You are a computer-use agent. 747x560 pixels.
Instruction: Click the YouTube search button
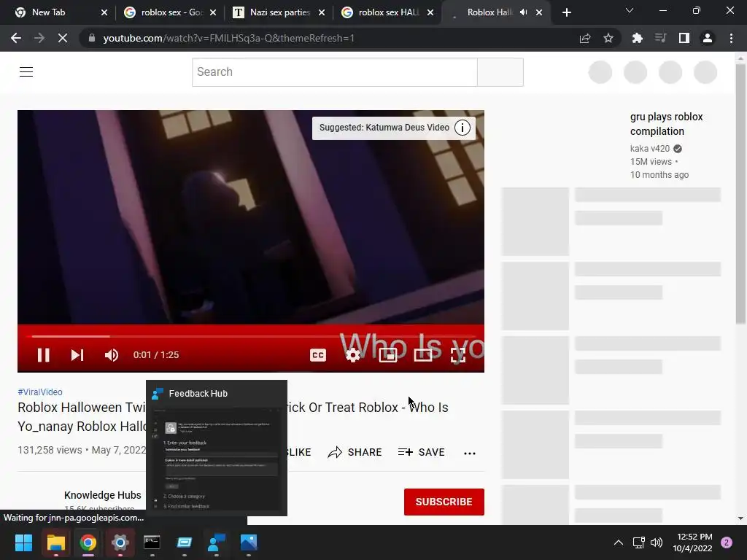500,72
